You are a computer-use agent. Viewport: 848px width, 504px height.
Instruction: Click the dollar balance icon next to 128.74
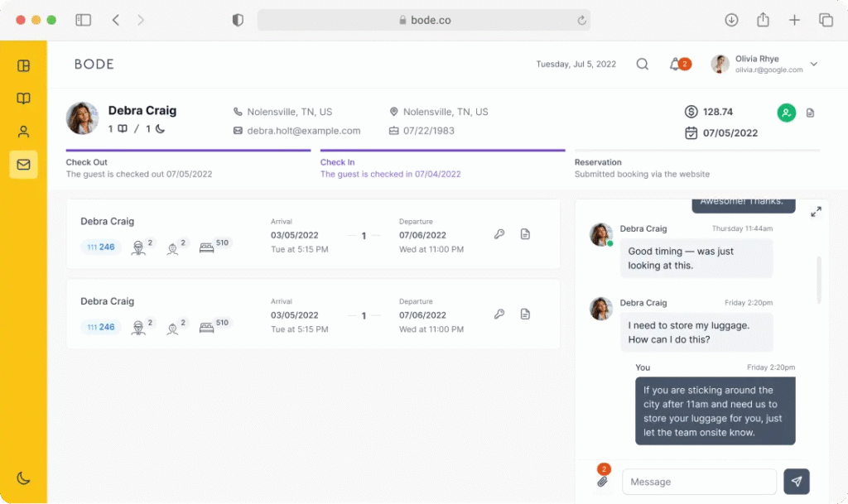(x=691, y=112)
